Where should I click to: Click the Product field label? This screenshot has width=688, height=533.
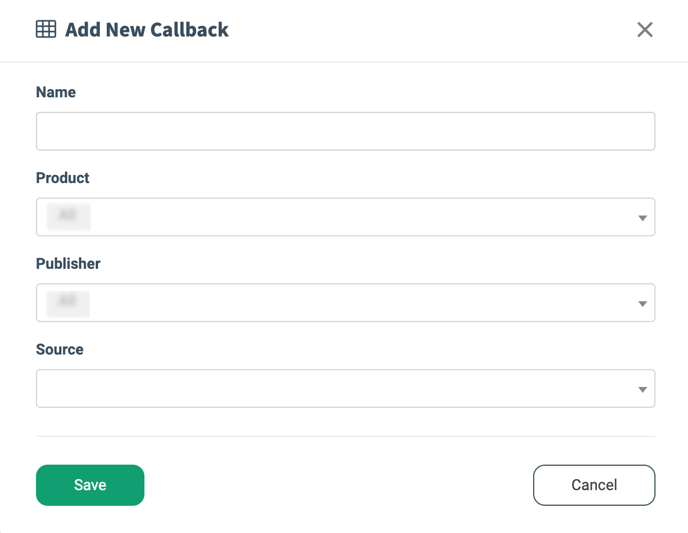[x=63, y=178]
